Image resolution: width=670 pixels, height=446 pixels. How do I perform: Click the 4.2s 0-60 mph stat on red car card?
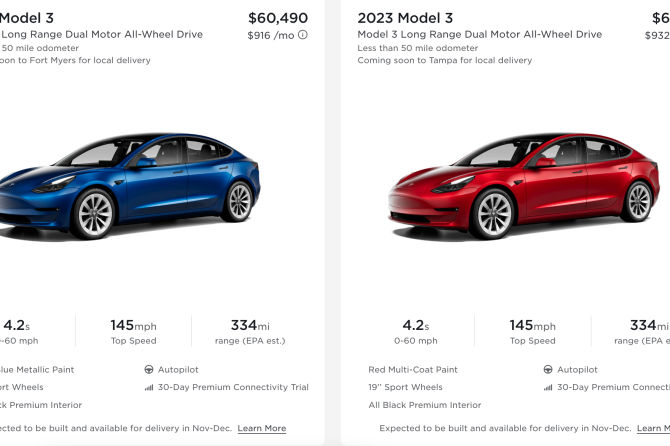point(412,332)
